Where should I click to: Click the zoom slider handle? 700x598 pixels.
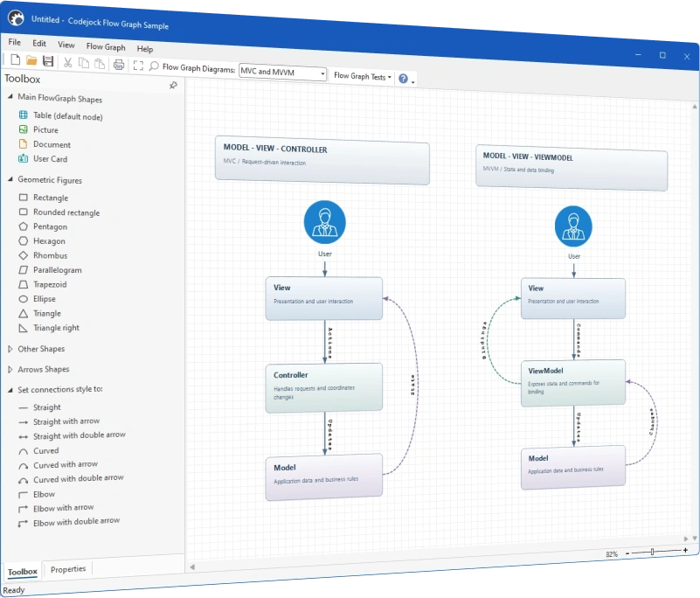(x=652, y=552)
